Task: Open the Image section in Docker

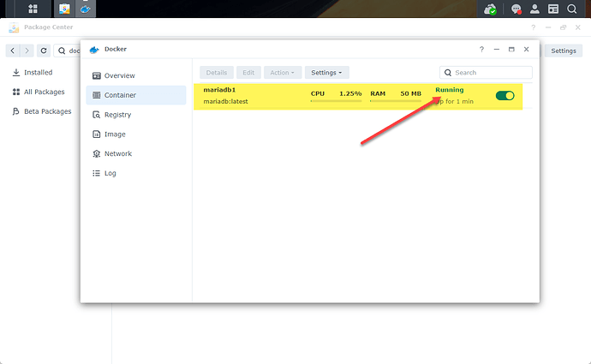Action: point(136,134)
